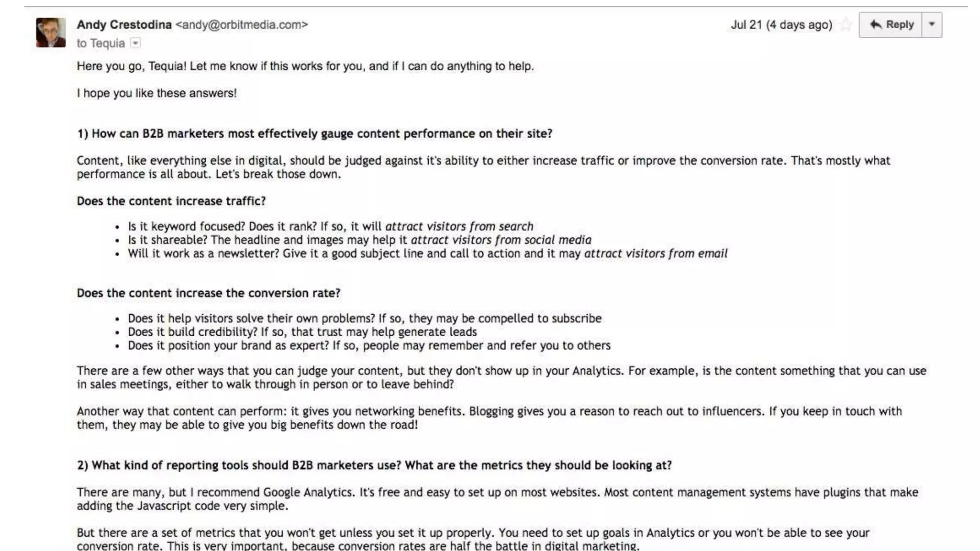Click 'Does the content increase the conversion rate?' subheading
The height and width of the screenshot is (551, 980).
point(209,293)
